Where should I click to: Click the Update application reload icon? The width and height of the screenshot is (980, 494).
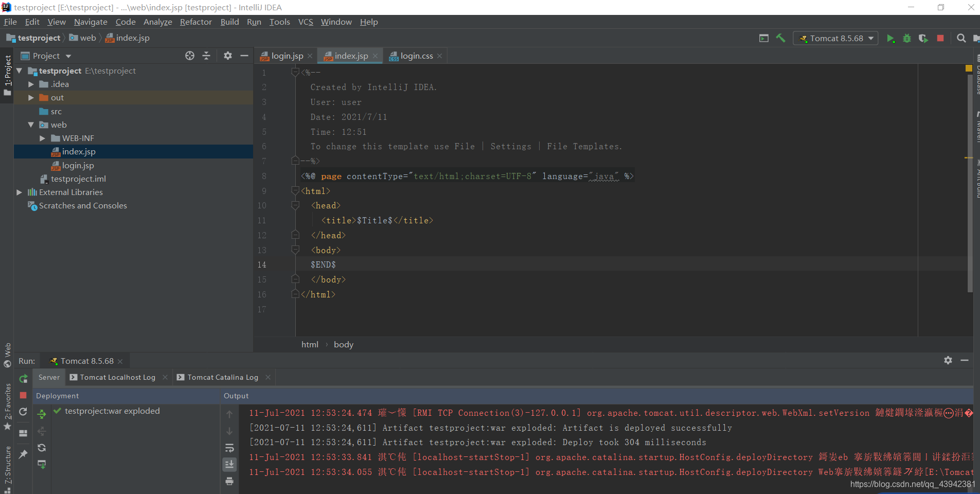tap(23, 412)
